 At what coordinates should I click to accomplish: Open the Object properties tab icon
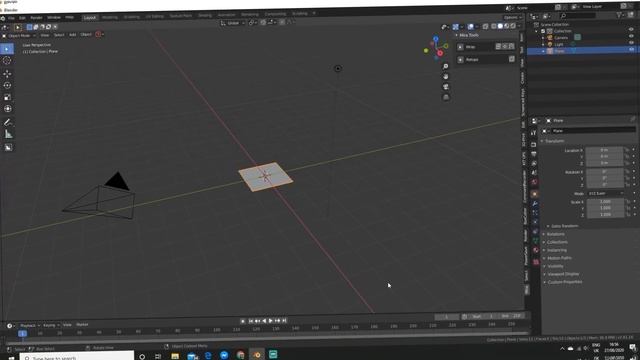pyautogui.click(x=535, y=194)
